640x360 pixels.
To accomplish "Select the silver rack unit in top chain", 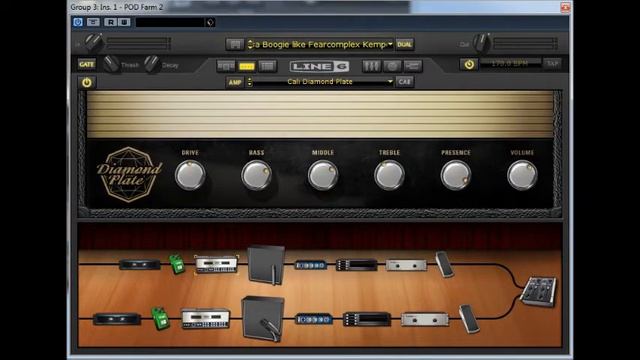I will pos(406,265).
